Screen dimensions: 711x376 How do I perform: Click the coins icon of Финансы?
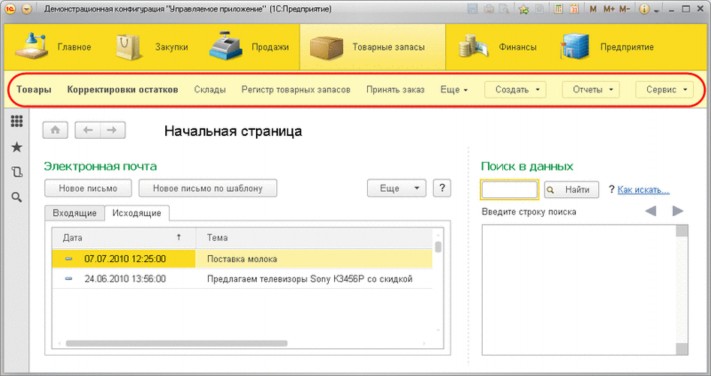click(x=472, y=47)
